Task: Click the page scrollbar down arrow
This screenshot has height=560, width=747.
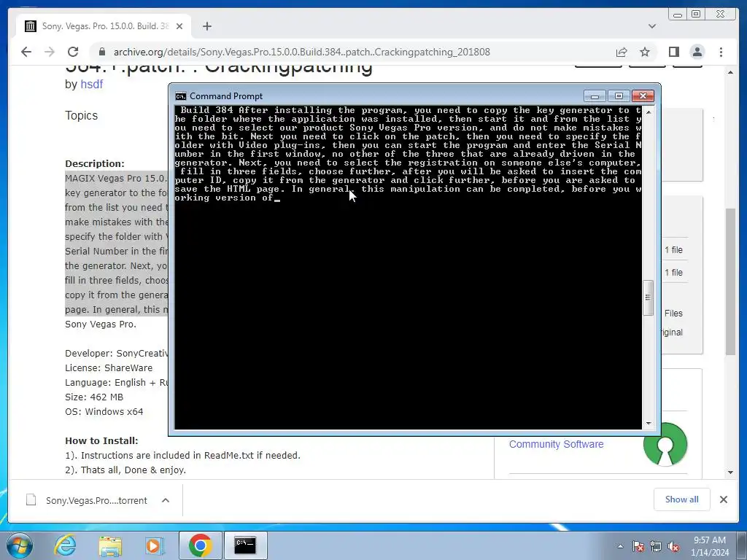Action: pyautogui.click(x=730, y=472)
